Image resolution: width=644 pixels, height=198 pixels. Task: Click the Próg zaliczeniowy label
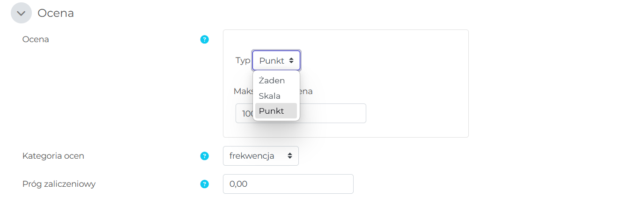point(59,184)
